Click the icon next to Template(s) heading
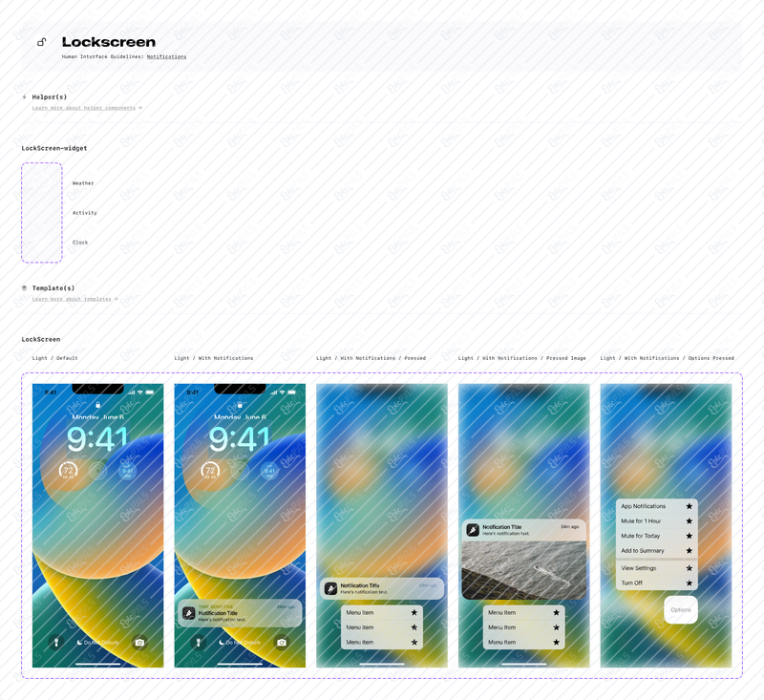This screenshot has width=764, height=700. [25, 287]
